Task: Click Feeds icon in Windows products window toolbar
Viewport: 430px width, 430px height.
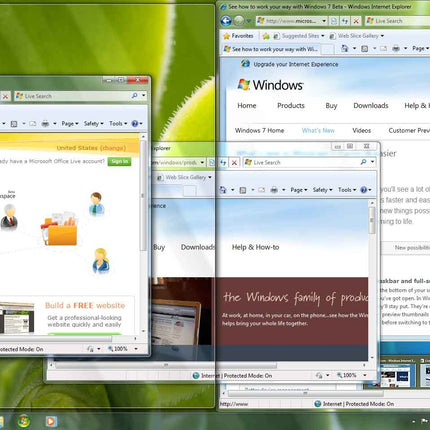Action: [243, 190]
